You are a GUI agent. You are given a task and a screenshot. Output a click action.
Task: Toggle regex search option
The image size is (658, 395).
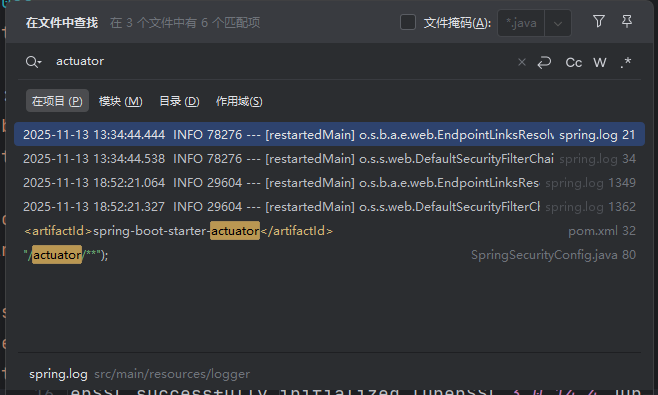click(626, 62)
